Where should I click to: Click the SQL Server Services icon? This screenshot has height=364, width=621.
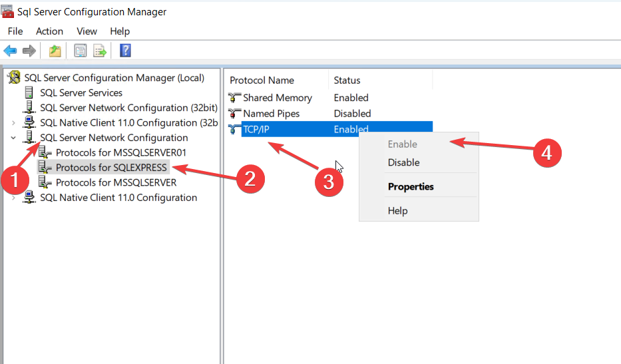pyautogui.click(x=29, y=92)
